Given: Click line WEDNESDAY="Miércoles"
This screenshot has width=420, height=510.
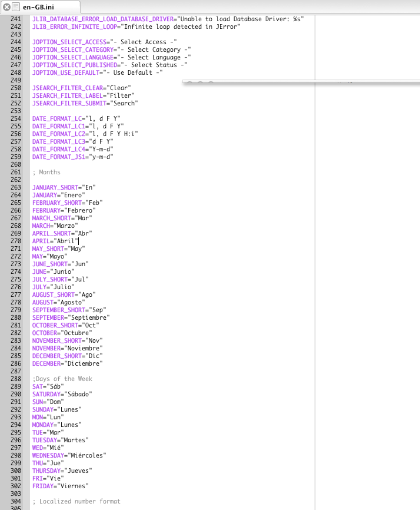Looking at the screenshot, I should (x=69, y=455).
